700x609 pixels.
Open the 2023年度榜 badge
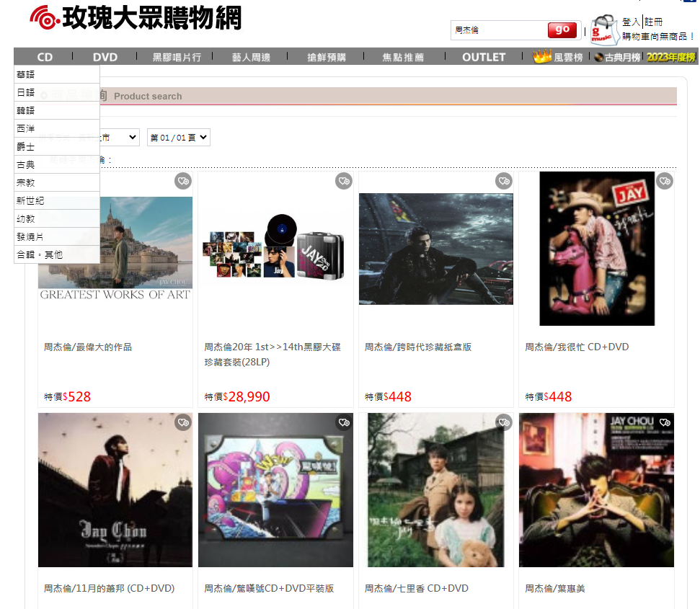(670, 55)
